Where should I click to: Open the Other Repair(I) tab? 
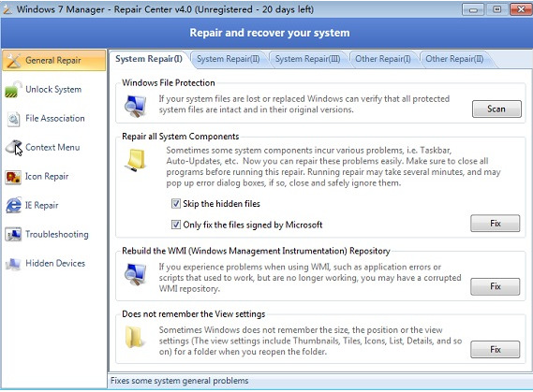383,59
